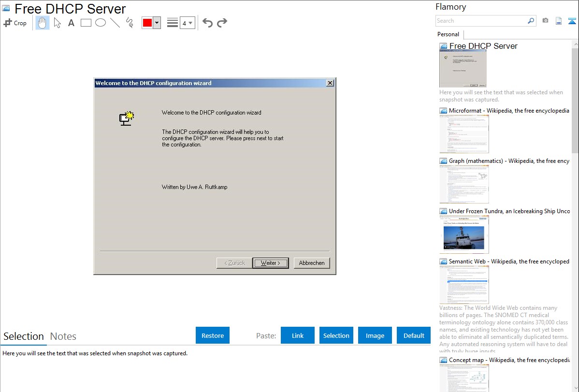Click the page icon near search
Viewport: 579px width, 392px height.
click(x=559, y=21)
